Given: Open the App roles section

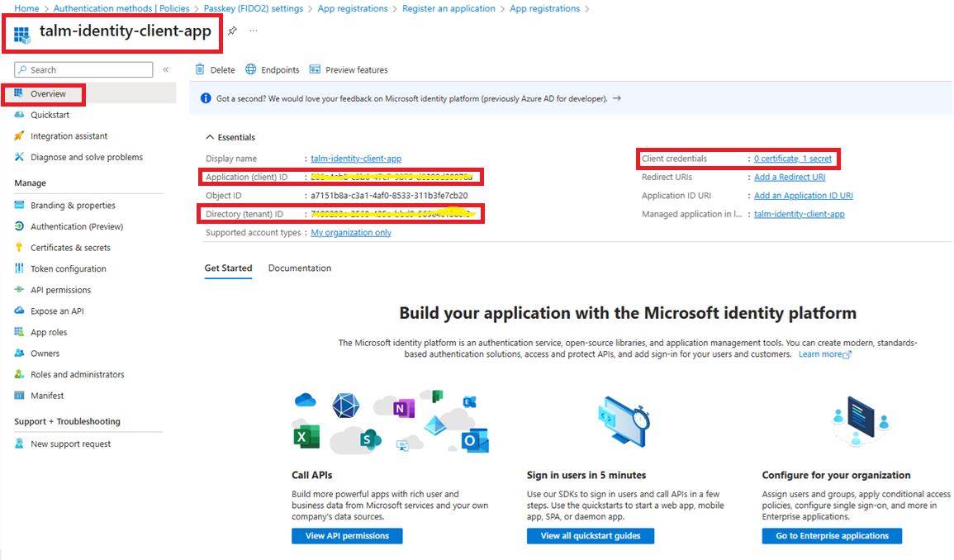Looking at the screenshot, I should pyautogui.click(x=49, y=331).
